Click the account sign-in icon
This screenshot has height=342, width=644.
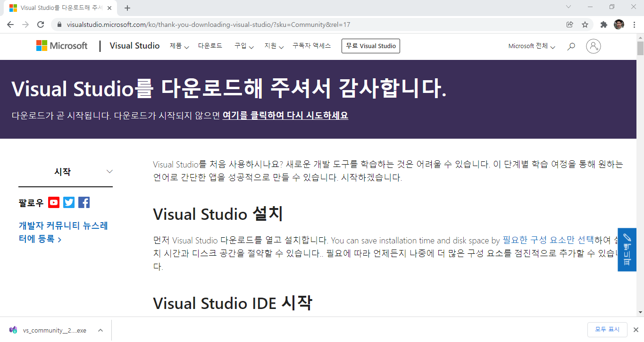pyautogui.click(x=594, y=46)
